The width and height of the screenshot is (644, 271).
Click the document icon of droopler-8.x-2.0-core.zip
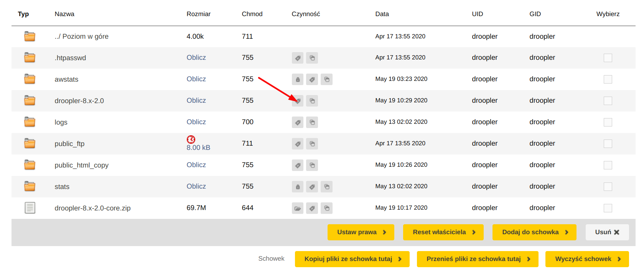point(30,208)
